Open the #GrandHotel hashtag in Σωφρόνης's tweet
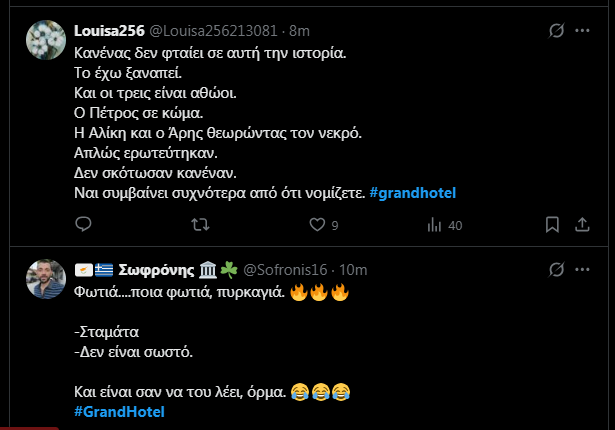 point(118,411)
